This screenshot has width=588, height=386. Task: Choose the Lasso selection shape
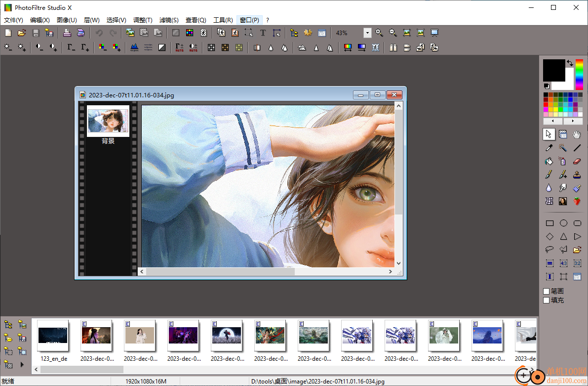[550, 249]
